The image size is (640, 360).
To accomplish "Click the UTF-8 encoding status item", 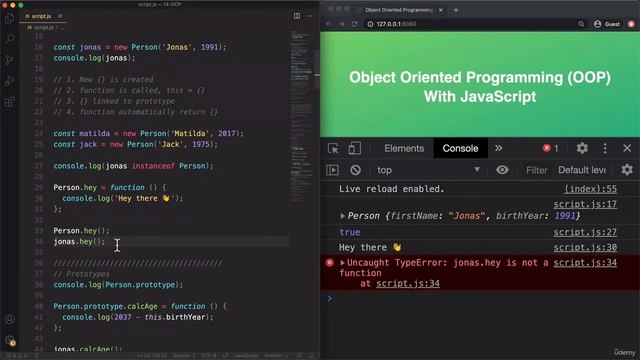I will coord(209,356).
